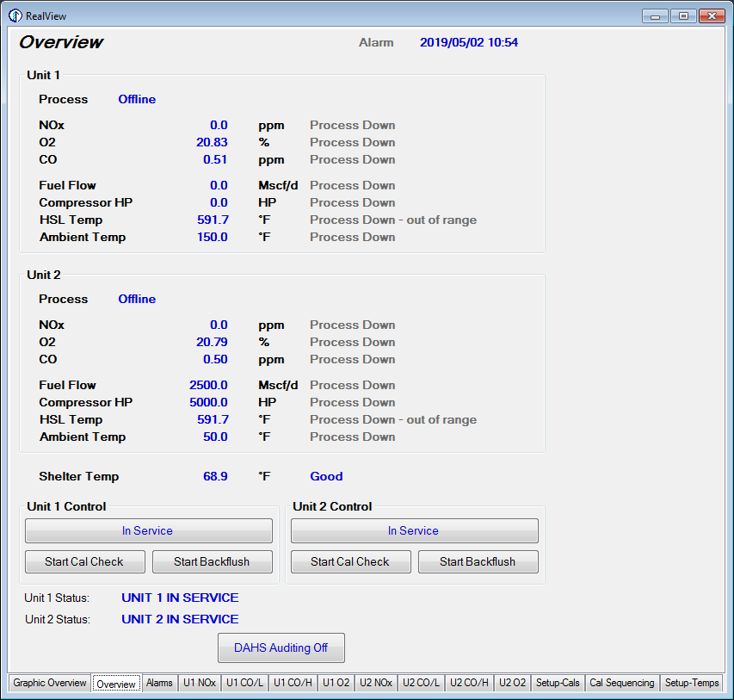This screenshot has width=734, height=700.
Task: Open the Cal Sequencing tab
Action: tap(622, 683)
